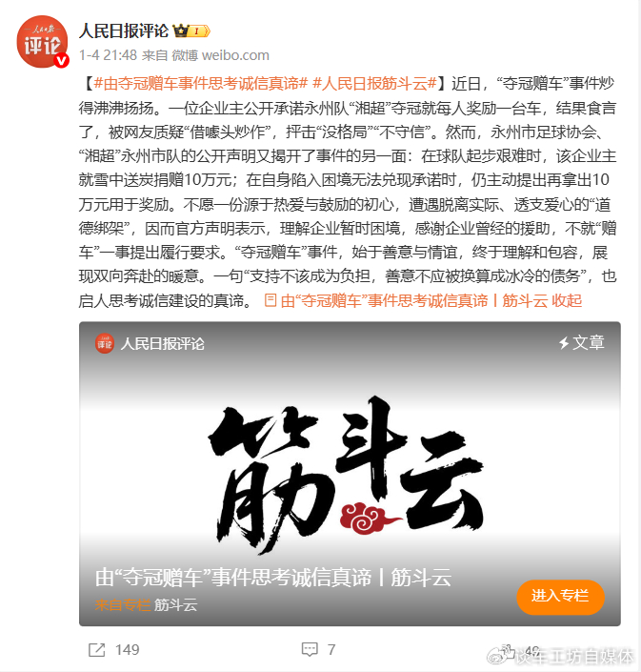This screenshot has height=672, width=641.
Task: Click the 1-4 21:48 timestamp
Action: (108, 55)
